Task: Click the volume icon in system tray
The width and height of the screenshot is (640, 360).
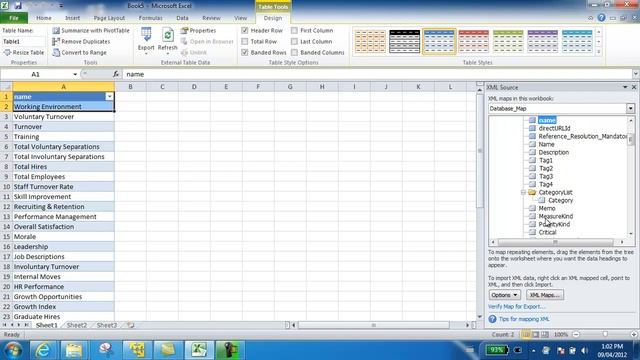Action: point(584,350)
